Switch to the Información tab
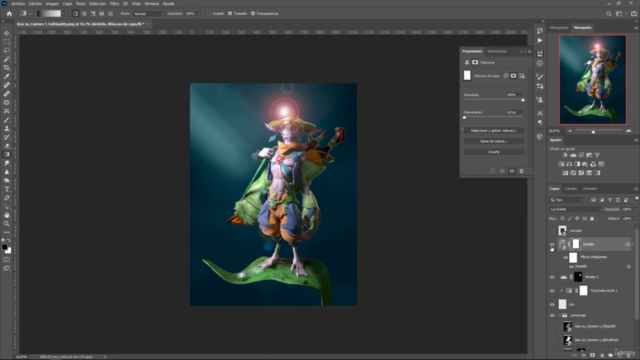The width and height of the screenshot is (640, 360). pyautogui.click(x=497, y=51)
